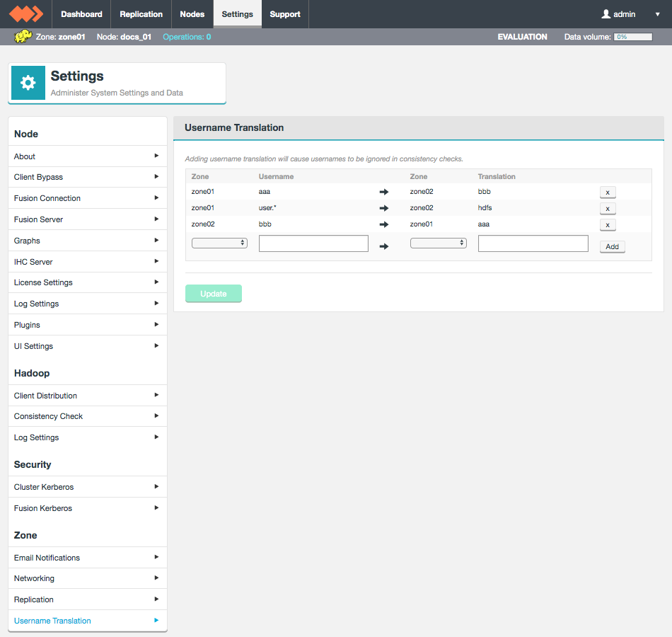Delete the aaa to bbb translation

tap(608, 192)
